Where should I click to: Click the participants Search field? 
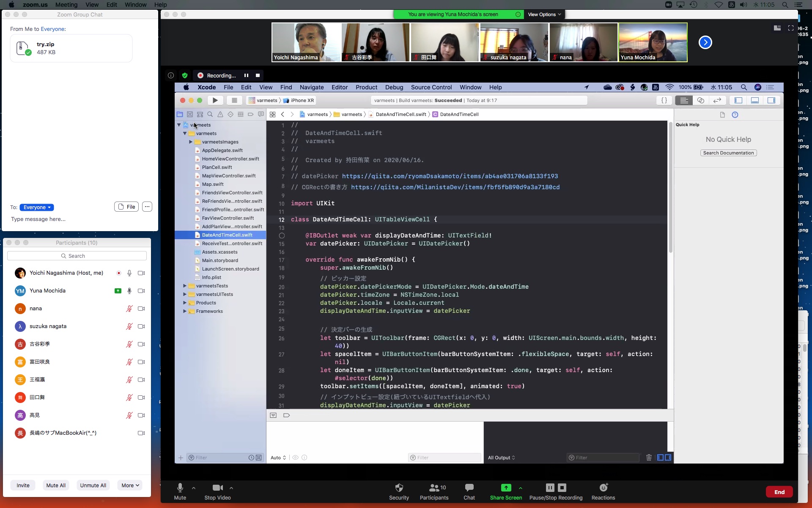(77, 256)
